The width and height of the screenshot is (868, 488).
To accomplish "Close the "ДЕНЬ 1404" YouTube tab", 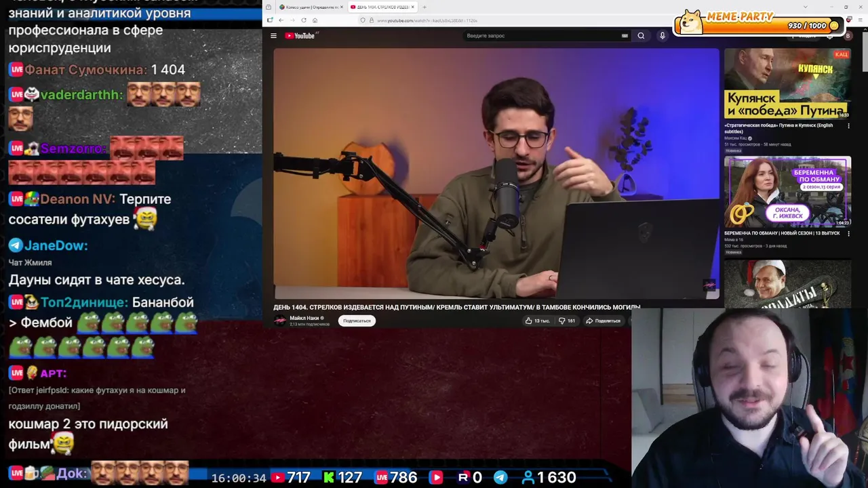I will [412, 7].
